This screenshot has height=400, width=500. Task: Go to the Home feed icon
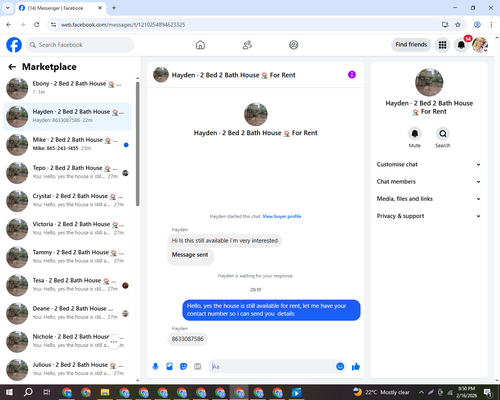point(200,45)
